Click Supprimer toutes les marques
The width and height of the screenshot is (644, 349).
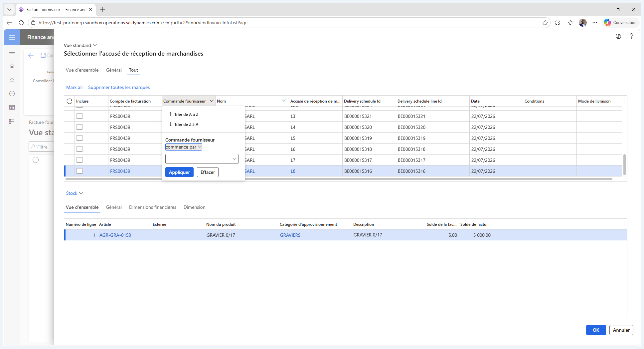point(119,87)
